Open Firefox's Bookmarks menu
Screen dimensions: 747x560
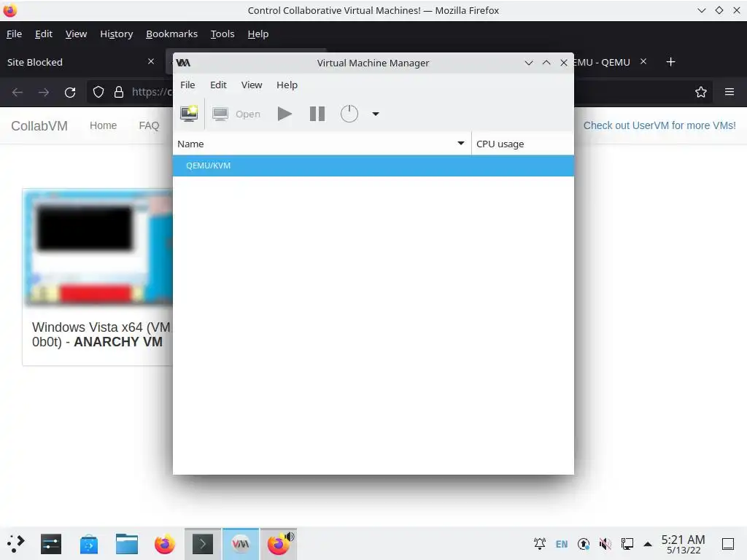[171, 34]
